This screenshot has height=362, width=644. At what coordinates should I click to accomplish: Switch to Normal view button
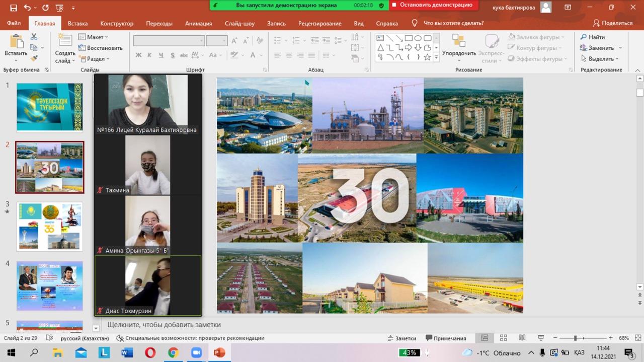tap(485, 338)
